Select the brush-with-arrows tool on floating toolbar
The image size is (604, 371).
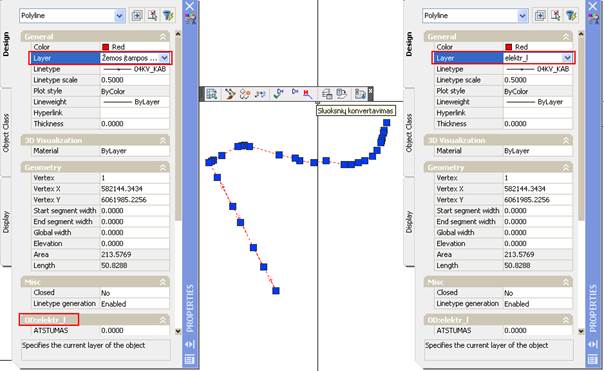(230, 94)
